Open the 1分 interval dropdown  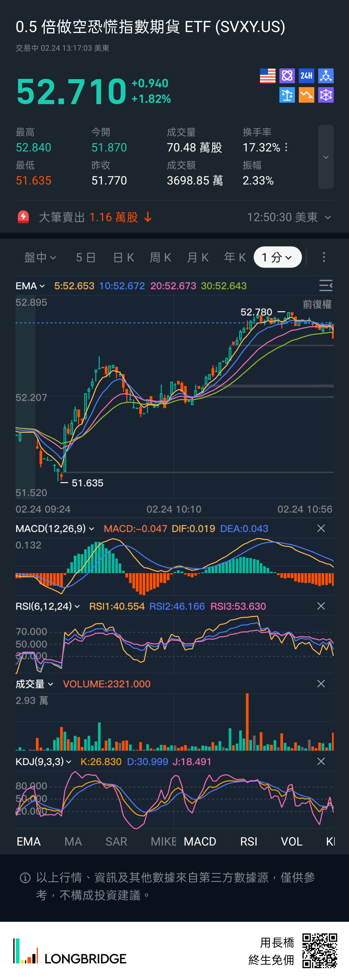278,257
